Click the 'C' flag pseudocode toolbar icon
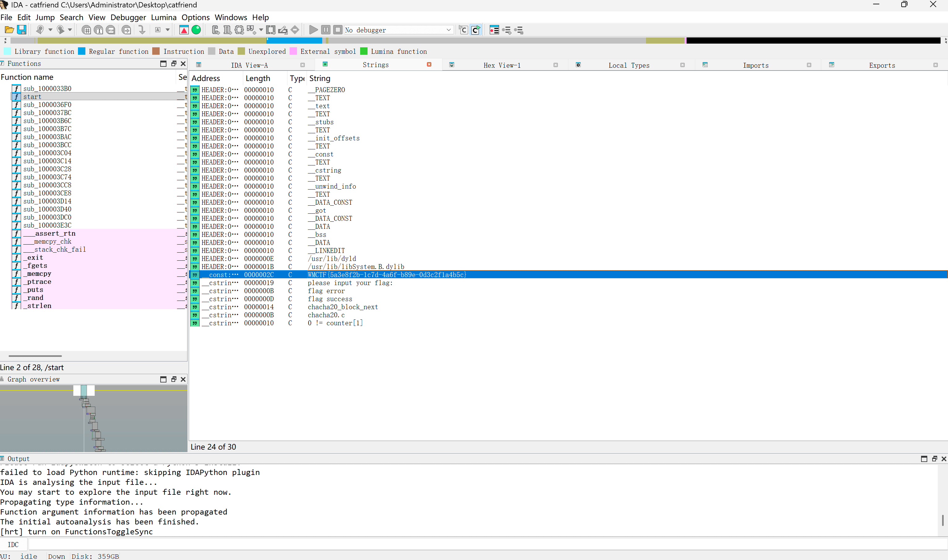 pos(463,30)
